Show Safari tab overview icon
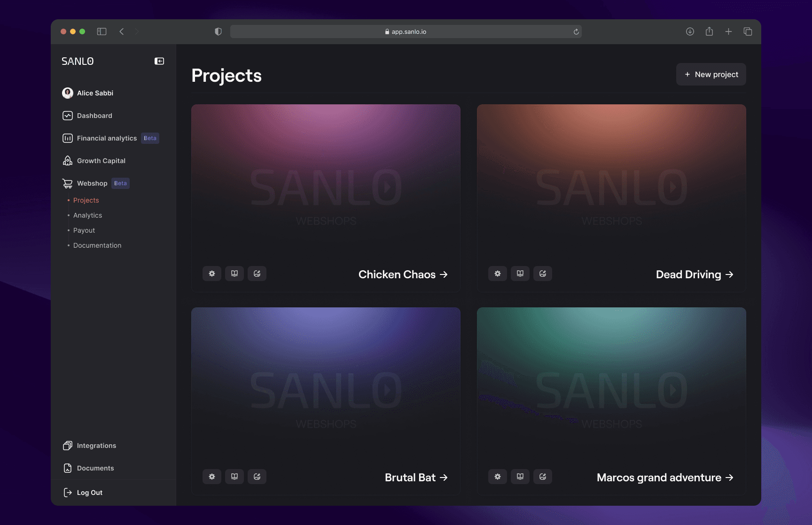 (x=748, y=31)
